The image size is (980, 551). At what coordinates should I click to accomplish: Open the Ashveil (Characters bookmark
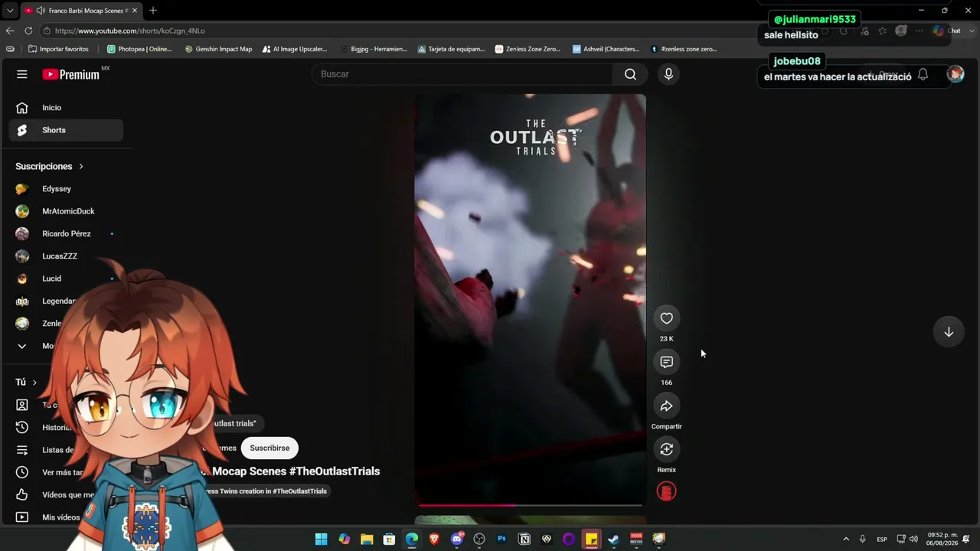coord(606,49)
